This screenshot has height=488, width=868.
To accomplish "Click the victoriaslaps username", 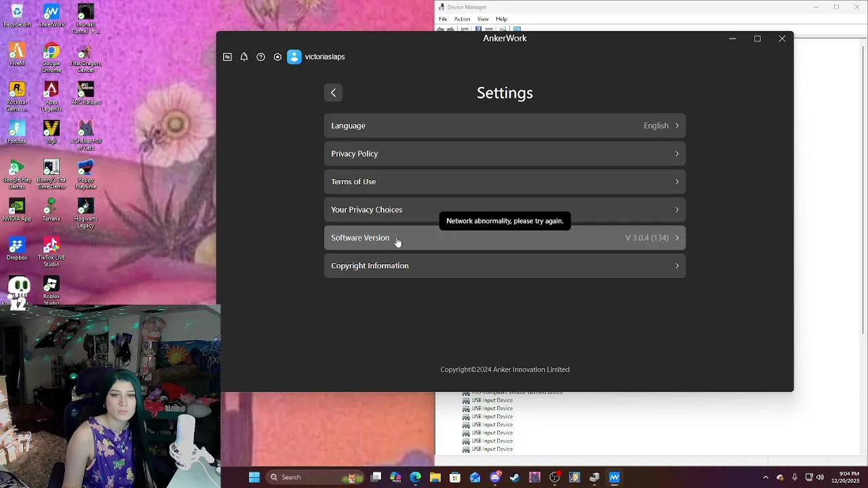I will pos(325,57).
